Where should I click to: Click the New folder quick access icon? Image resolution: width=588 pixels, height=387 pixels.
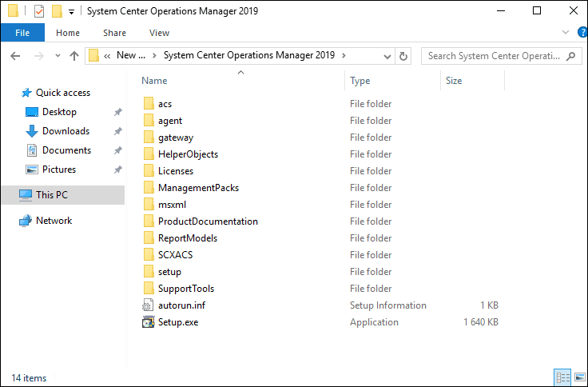click(57, 11)
